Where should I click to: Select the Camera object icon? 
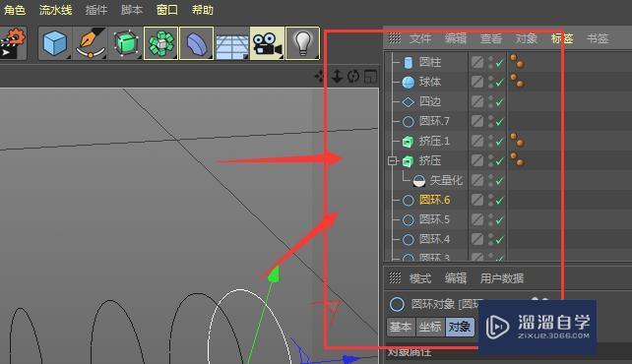tap(267, 43)
